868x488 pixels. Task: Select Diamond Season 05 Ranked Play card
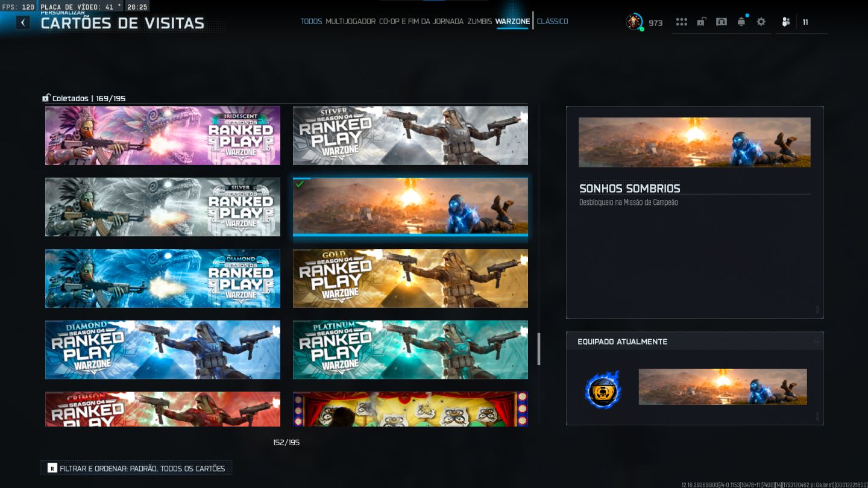(x=163, y=278)
